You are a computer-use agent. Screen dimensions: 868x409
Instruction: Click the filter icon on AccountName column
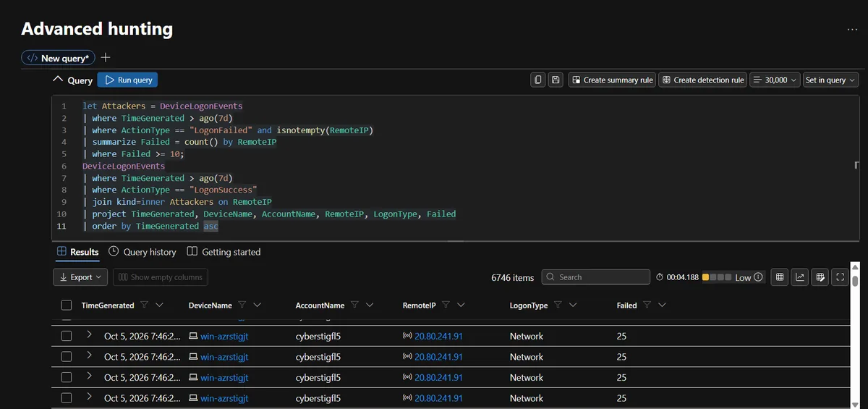coord(354,305)
